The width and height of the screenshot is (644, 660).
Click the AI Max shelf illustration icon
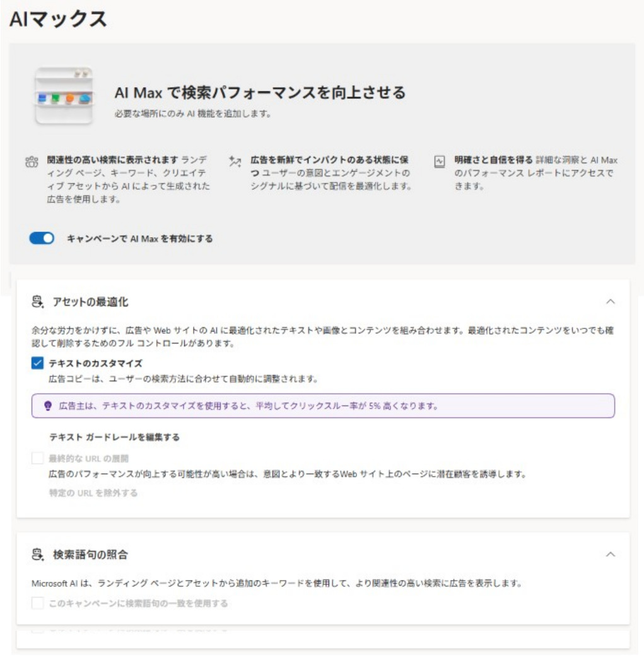[x=64, y=96]
